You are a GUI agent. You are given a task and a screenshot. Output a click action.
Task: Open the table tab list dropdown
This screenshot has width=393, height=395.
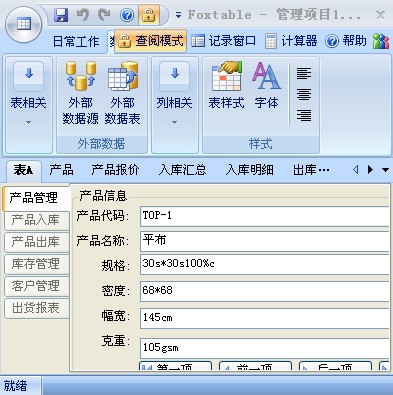coord(385,170)
